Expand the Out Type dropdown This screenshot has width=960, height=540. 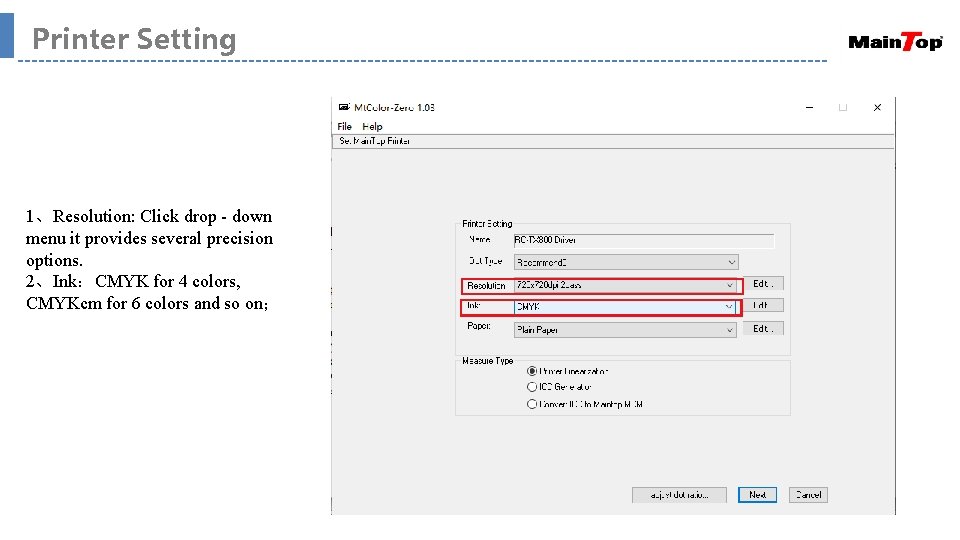point(626,262)
